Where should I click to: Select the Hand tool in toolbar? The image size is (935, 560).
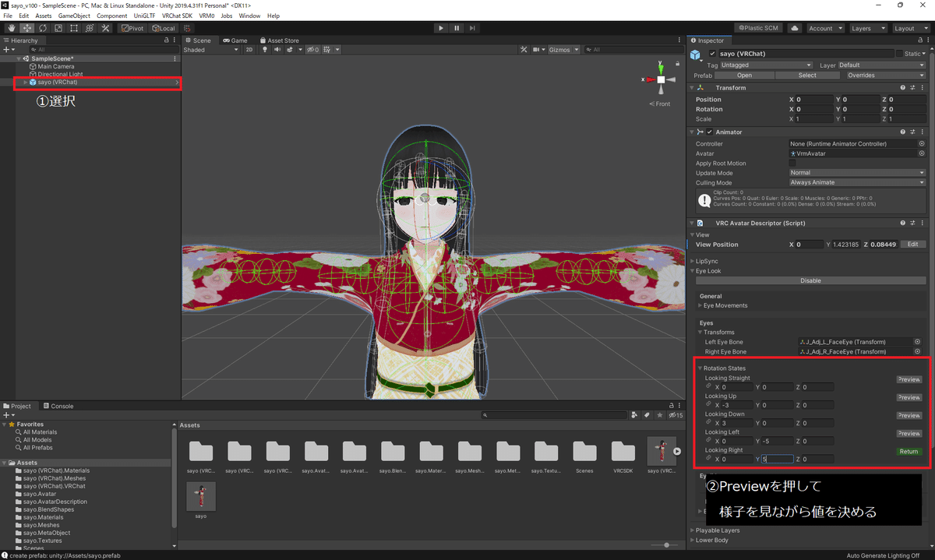pyautogui.click(x=12, y=28)
